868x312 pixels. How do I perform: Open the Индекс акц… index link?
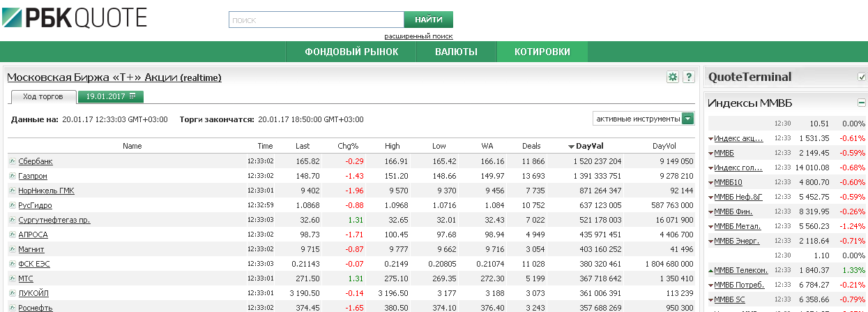tap(739, 138)
